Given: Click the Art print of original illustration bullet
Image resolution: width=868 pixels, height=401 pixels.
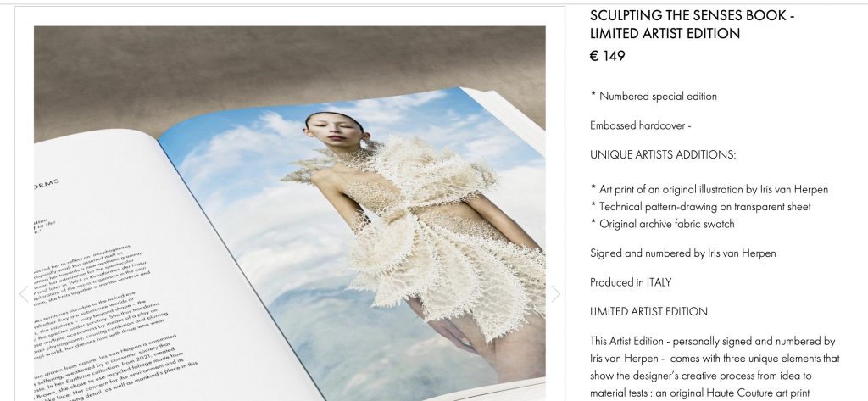Looking at the screenshot, I should pos(709,189).
